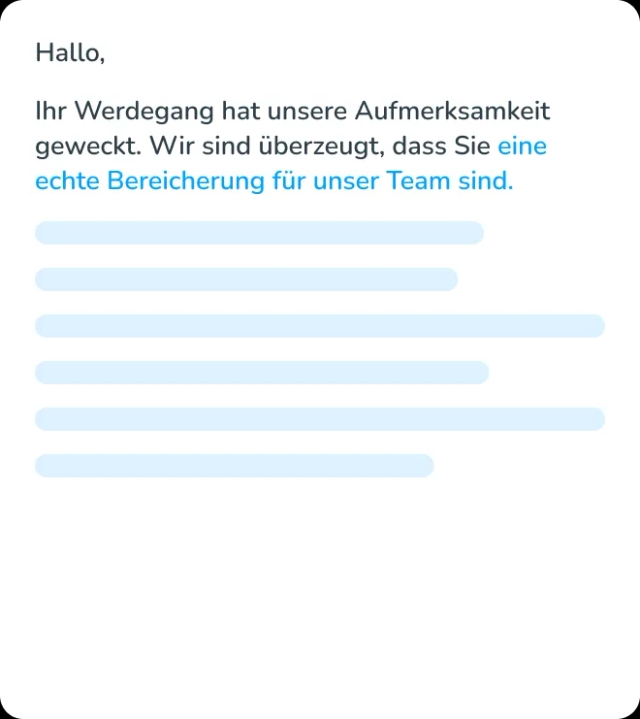The image size is (640, 719).
Task: Click the fourth light-blue placeholder line
Action: tap(262, 372)
